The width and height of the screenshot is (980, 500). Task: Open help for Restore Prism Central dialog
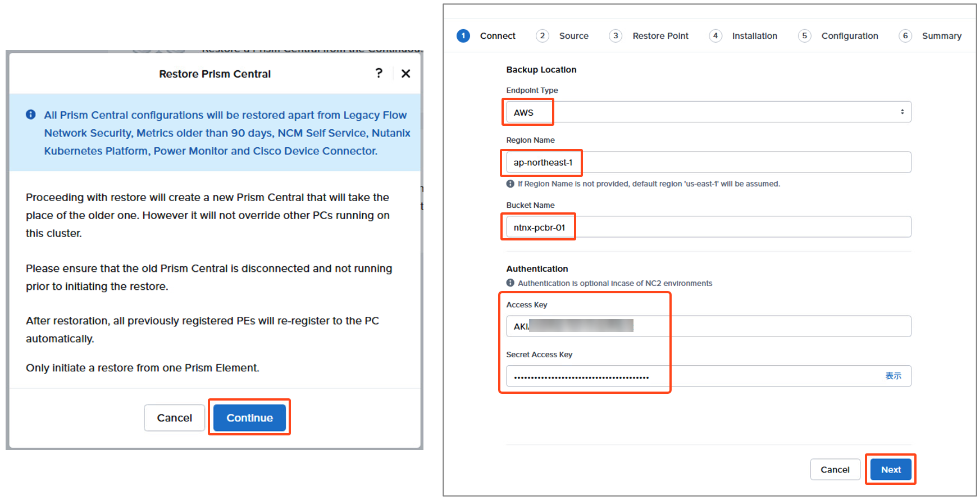[379, 73]
